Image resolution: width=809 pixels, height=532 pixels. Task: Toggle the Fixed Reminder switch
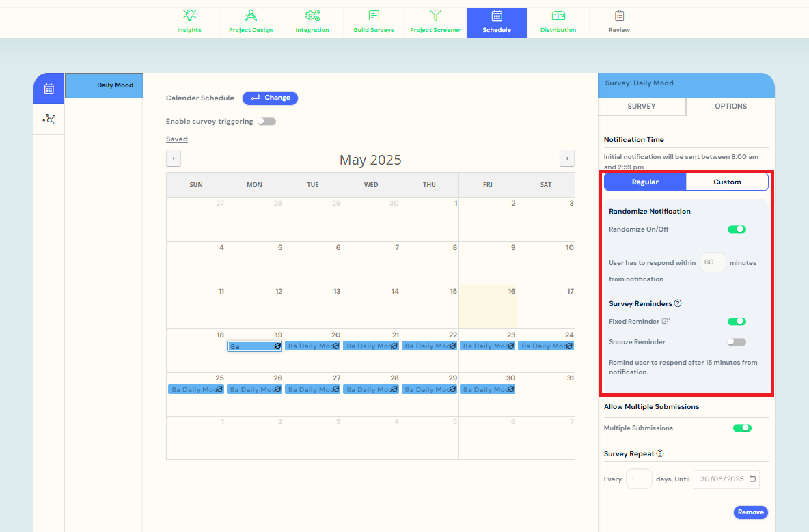tap(737, 321)
